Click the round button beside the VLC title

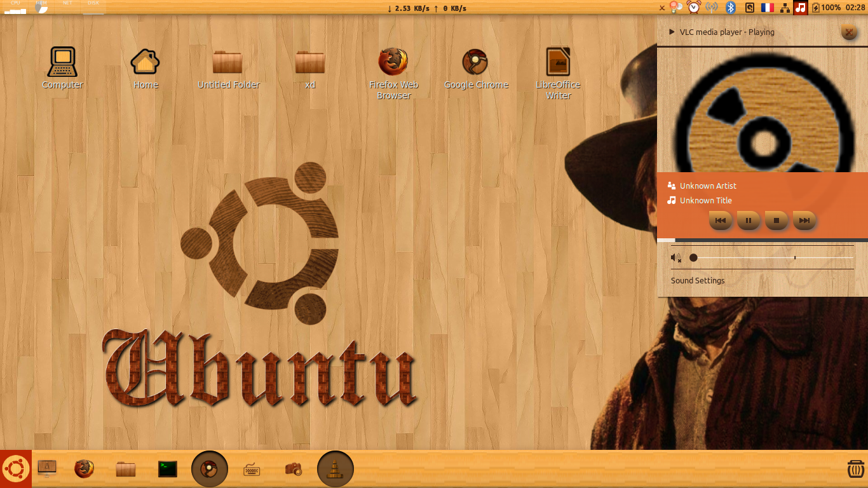[x=849, y=32]
